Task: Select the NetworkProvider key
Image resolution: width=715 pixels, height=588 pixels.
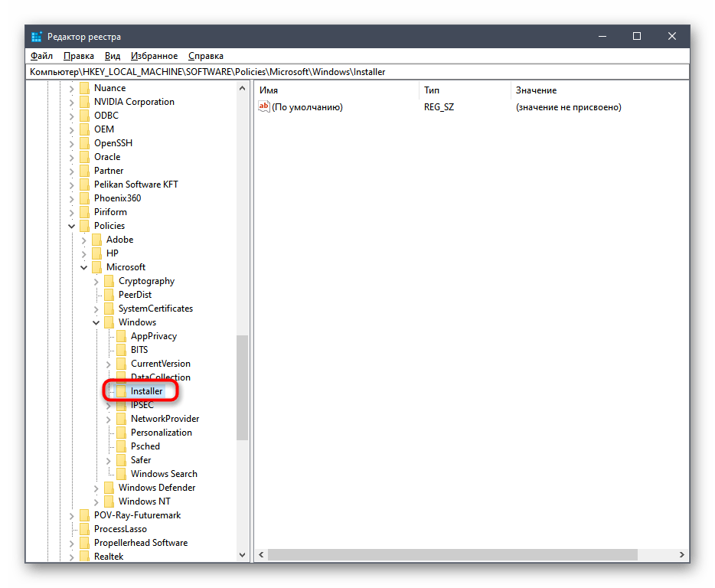Action: click(x=165, y=419)
